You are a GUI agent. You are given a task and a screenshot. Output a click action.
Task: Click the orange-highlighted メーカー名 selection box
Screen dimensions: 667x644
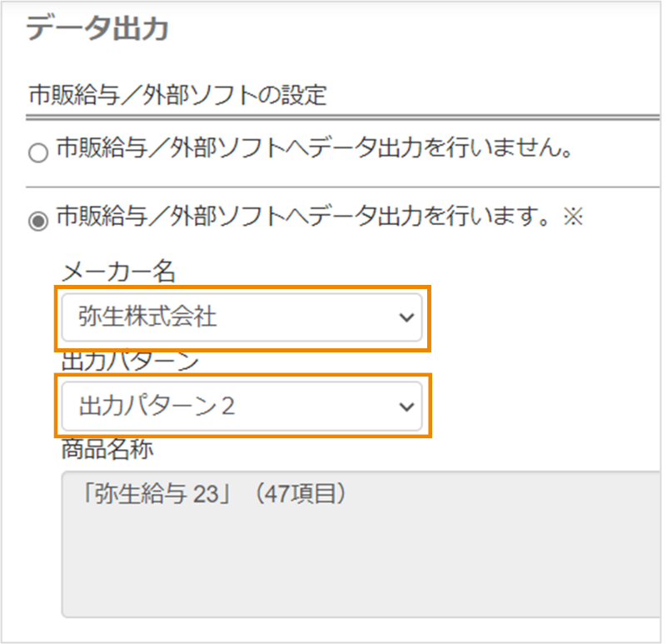coord(241,317)
